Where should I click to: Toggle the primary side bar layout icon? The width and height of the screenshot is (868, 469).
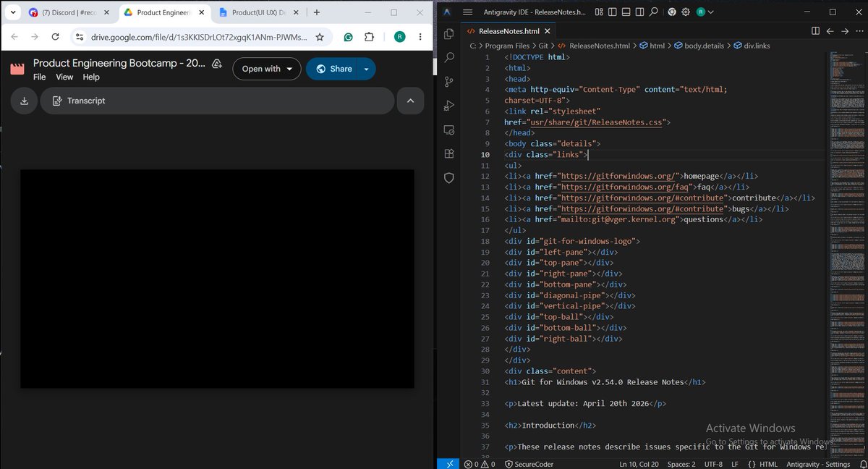pyautogui.click(x=612, y=12)
